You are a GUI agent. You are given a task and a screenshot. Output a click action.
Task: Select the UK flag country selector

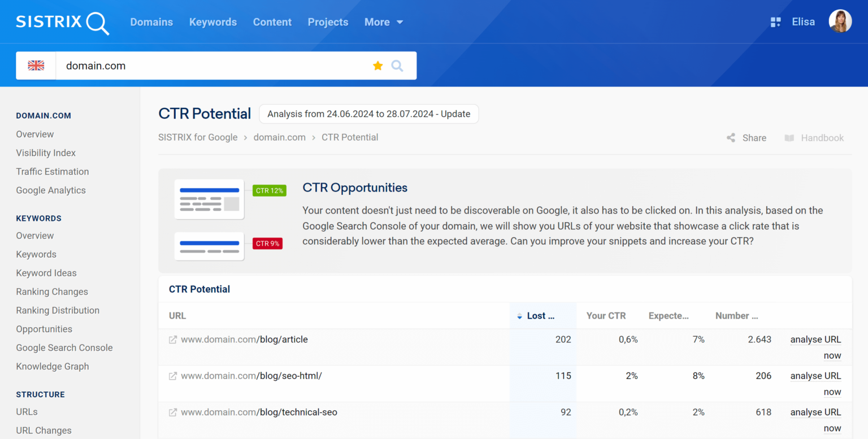pos(36,66)
